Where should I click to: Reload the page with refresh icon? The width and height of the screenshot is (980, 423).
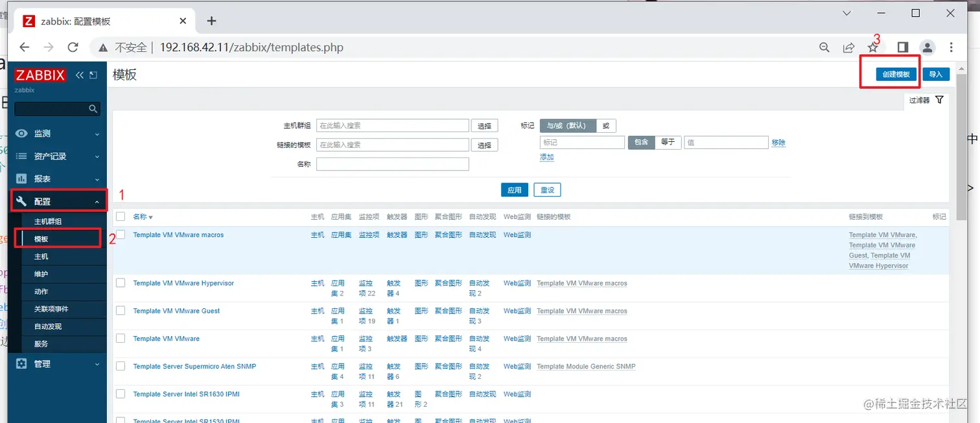tap(73, 47)
